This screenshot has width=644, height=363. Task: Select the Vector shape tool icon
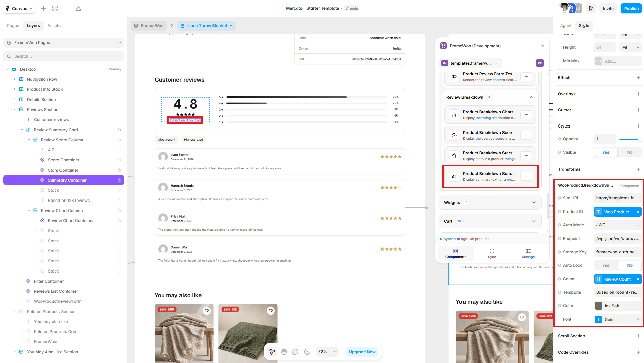(78, 8)
